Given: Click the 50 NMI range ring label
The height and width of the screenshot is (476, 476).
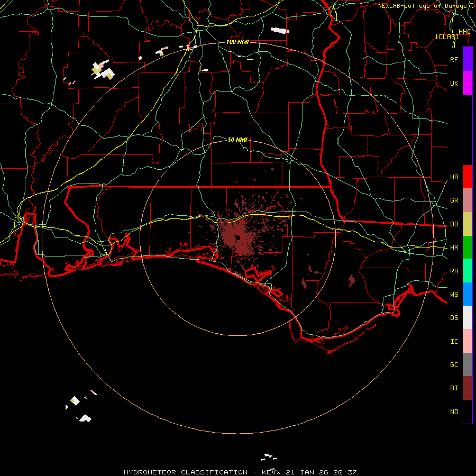Looking at the screenshot, I should click(x=237, y=140).
